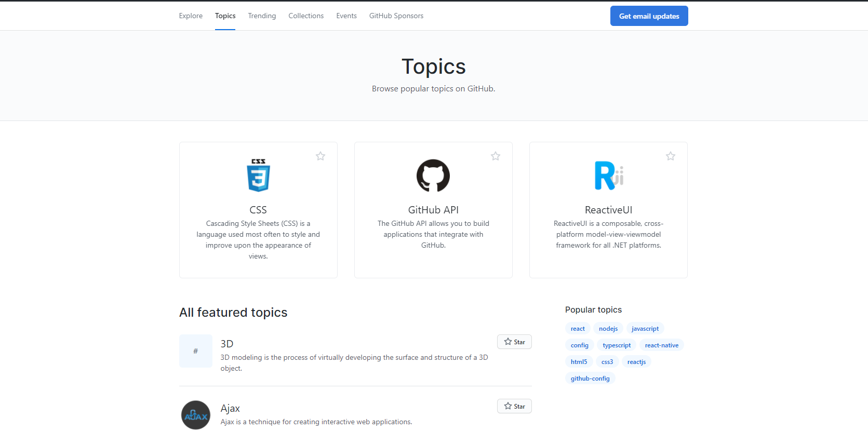Star the GitHub API topic card
868x432 pixels.
pos(496,156)
